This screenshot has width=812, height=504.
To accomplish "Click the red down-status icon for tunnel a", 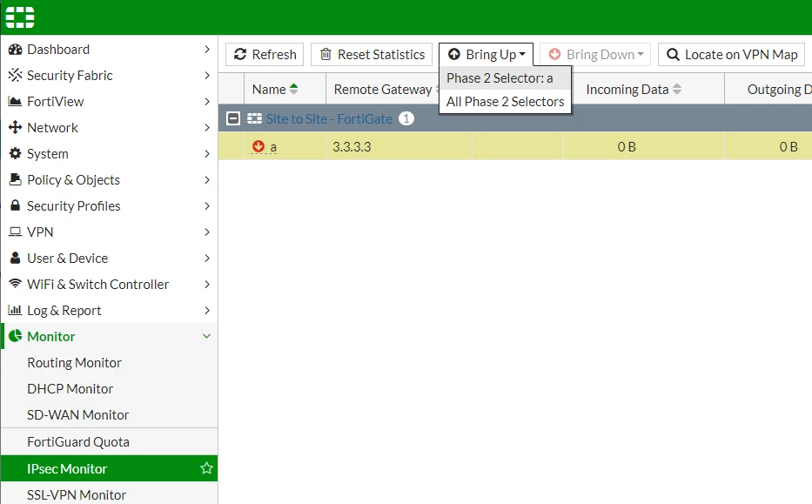I will point(258,146).
